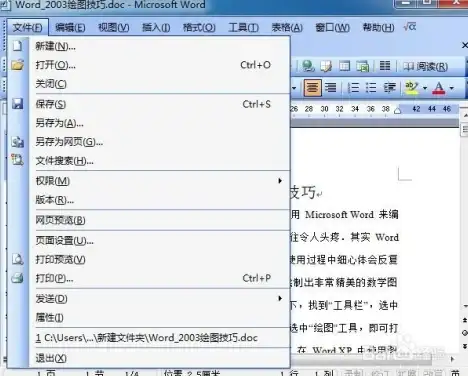Screen dimensions: 468x376
Task: Click the Tables and Borders pencil icon
Action: 326,66
